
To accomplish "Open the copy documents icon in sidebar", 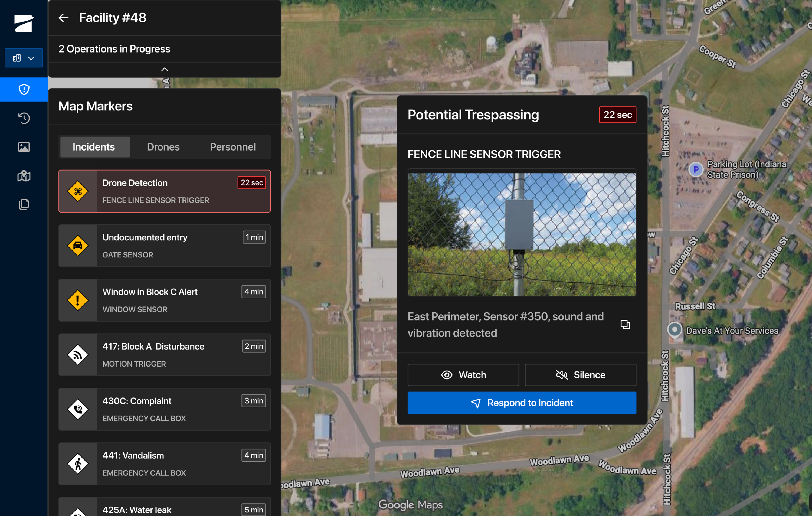I will [x=24, y=204].
